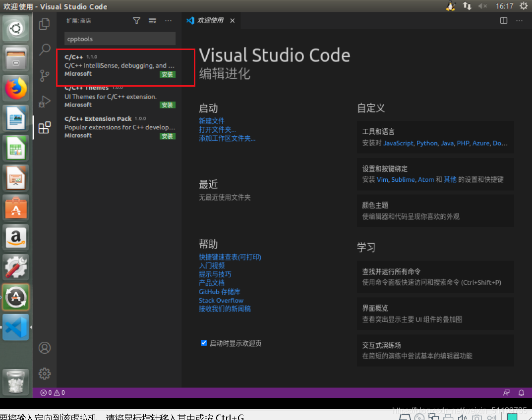The image size is (532, 420).
Task: Install the C/C++ extension
Action: pyautogui.click(x=167, y=74)
